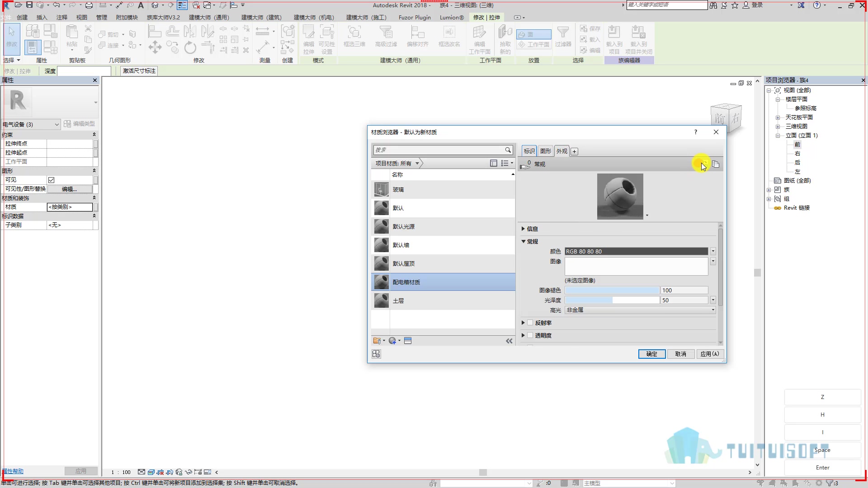Open the asset browser icon
The width and height of the screenshot is (868, 488).
coord(408,341)
